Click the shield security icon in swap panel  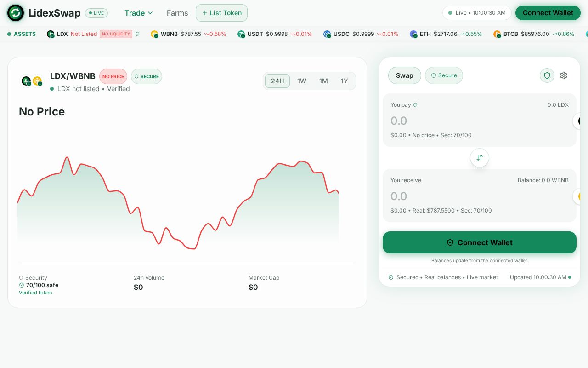pyautogui.click(x=547, y=75)
